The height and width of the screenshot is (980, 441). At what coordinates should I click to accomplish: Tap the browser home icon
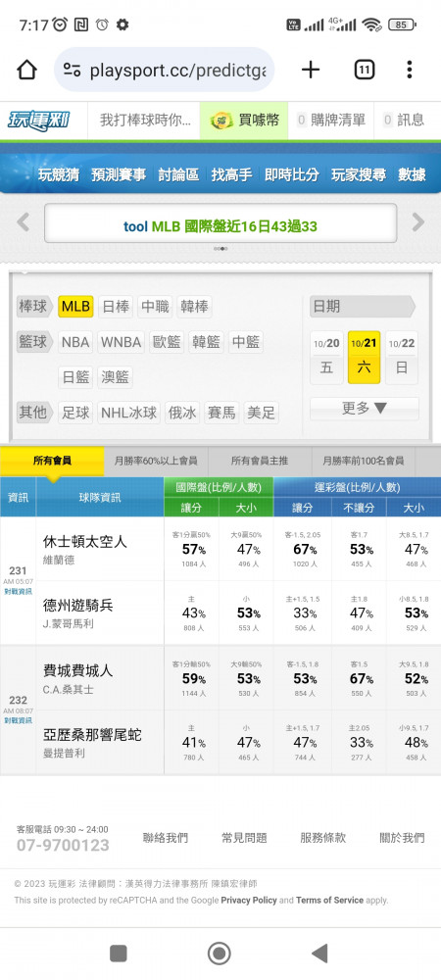click(x=26, y=70)
